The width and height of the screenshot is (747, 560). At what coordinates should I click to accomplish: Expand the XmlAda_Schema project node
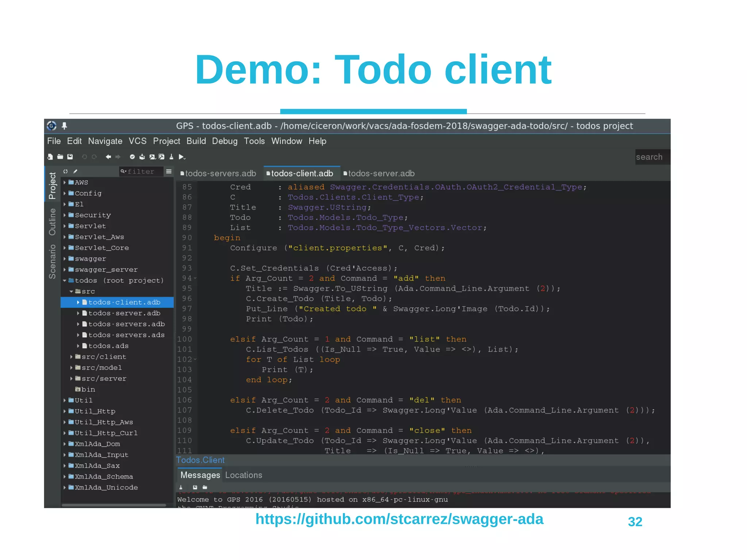[x=65, y=477]
